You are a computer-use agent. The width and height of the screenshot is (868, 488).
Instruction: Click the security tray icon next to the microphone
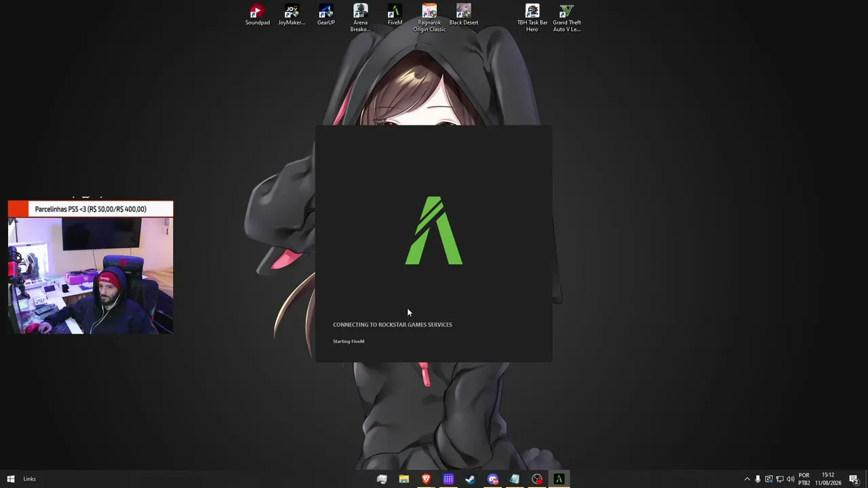[769, 479]
